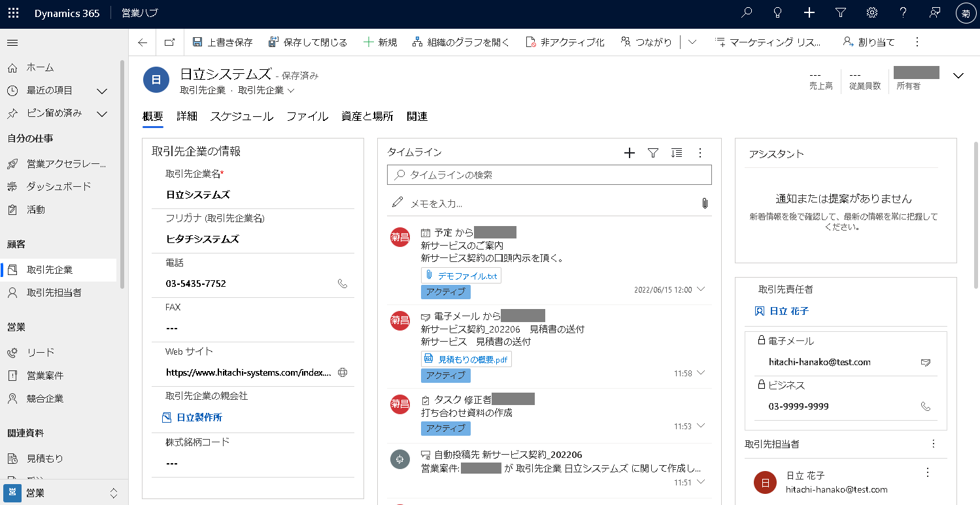
Task: Click the paperclip attach icon
Action: pos(705,203)
